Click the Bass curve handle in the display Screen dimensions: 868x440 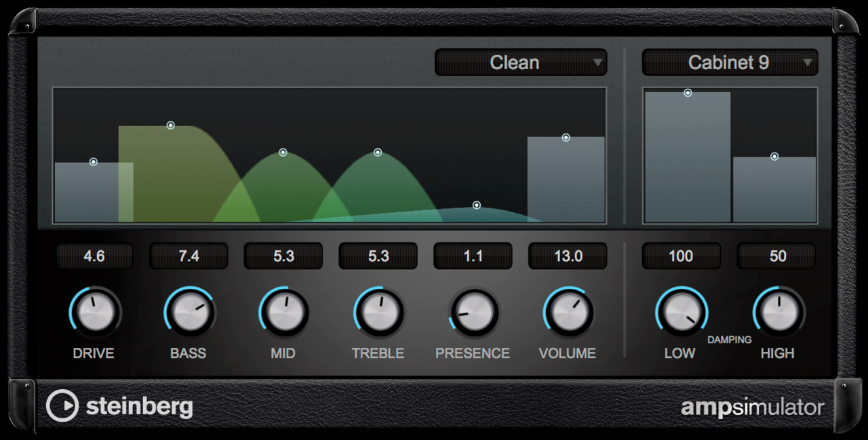point(171,125)
